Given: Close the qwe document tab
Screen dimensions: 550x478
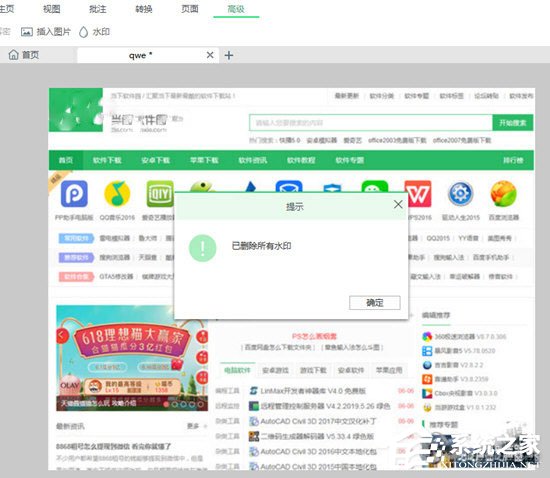Looking at the screenshot, I should (210, 55).
